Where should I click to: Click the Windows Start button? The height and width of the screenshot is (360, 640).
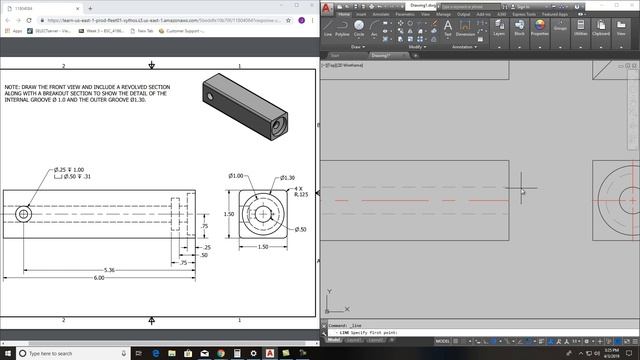coord(7,353)
